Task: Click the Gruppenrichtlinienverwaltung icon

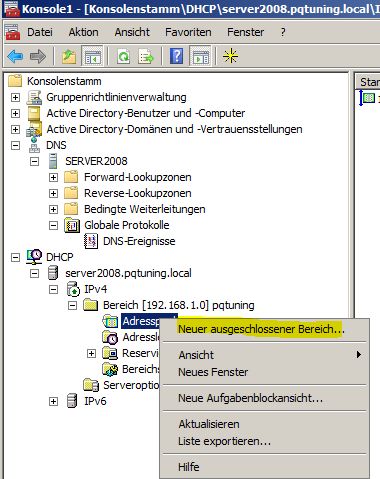Action: pos(34,97)
